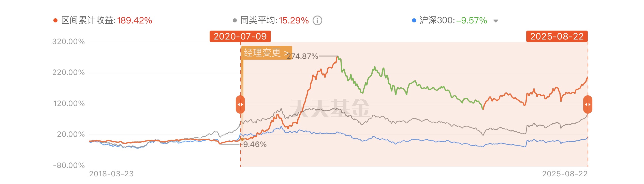The image size is (644, 184).
Task: Open the 经理变更 manager change tag
Action: pos(267,53)
